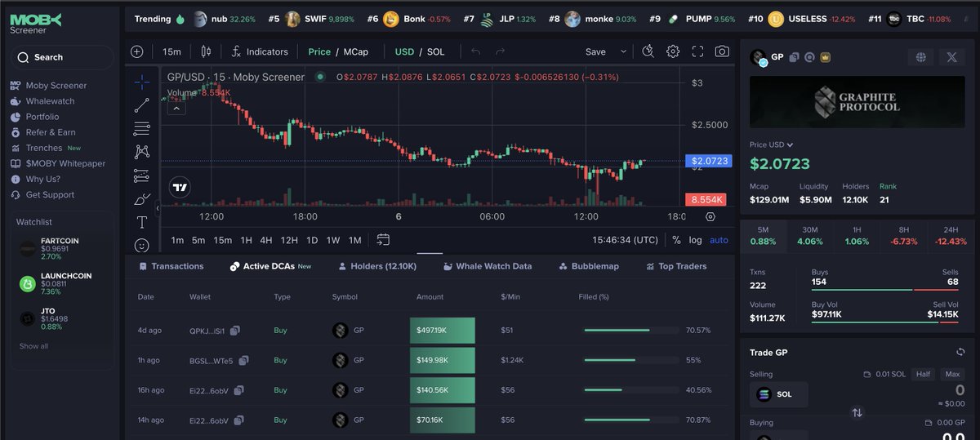The width and height of the screenshot is (980, 440).
Task: Select the crosshair cursor tool
Action: pyautogui.click(x=141, y=82)
